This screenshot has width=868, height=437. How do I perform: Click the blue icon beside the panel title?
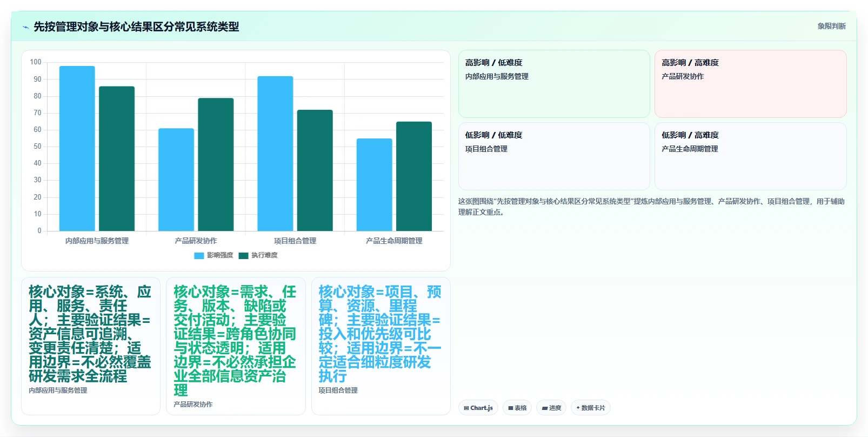pos(25,27)
